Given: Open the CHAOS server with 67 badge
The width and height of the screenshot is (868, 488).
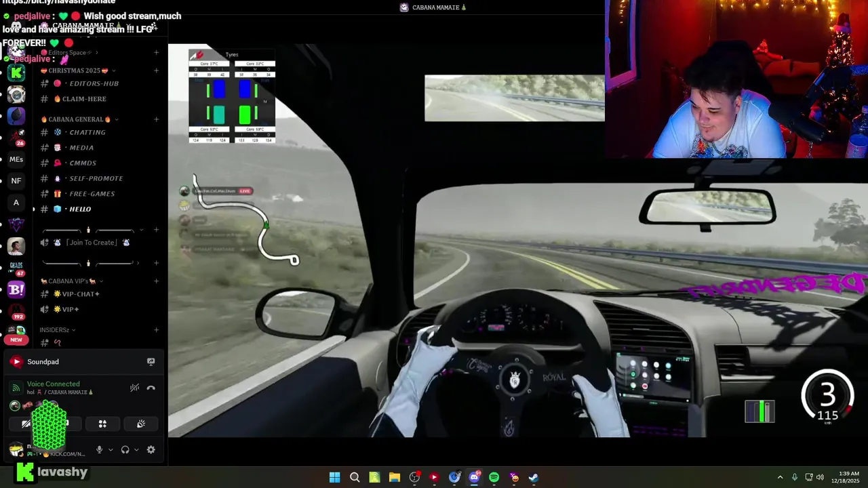Looking at the screenshot, I should (x=16, y=268).
